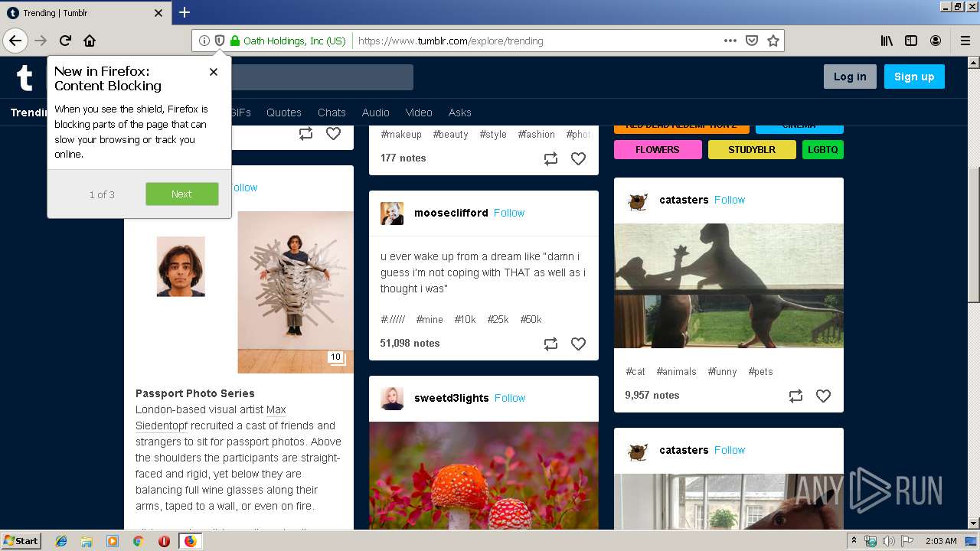Viewport: 980px width, 551px height.
Task: Click the #makeup tag
Action: [x=401, y=134]
